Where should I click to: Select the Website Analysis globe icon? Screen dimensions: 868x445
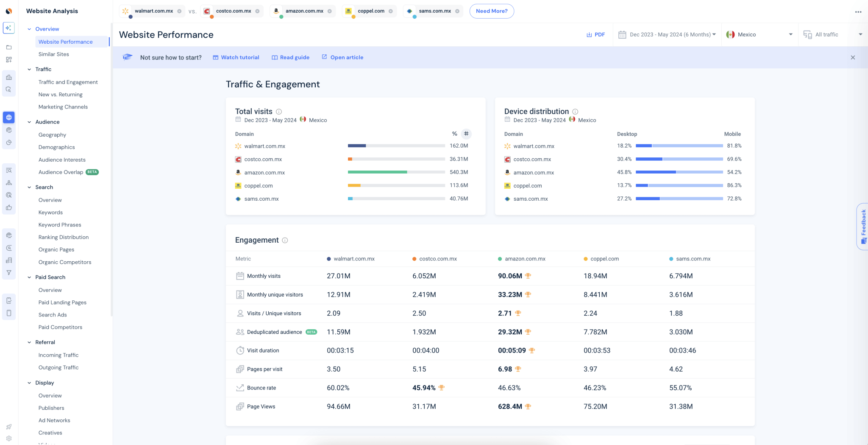click(8, 118)
